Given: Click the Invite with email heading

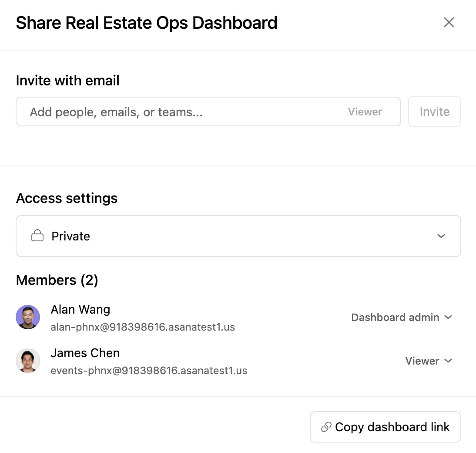Looking at the screenshot, I should tap(68, 81).
